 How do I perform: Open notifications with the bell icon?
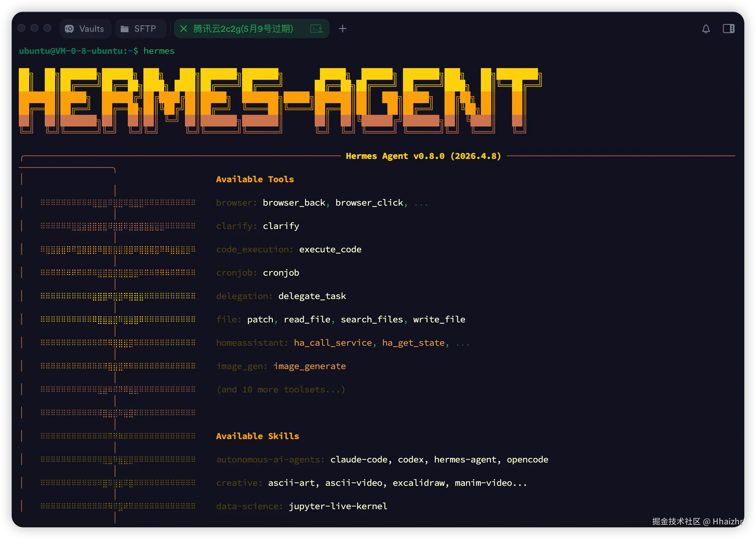[706, 29]
